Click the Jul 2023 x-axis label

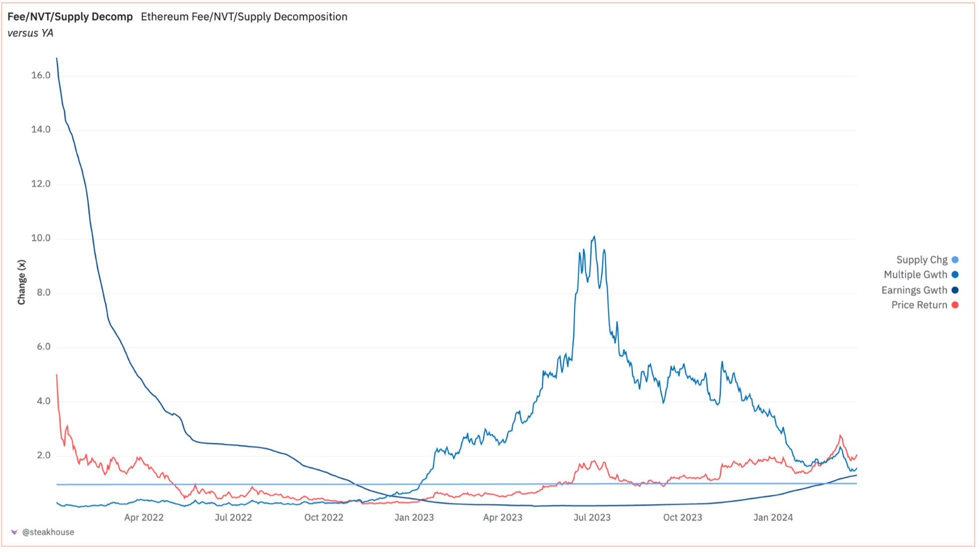point(592,518)
